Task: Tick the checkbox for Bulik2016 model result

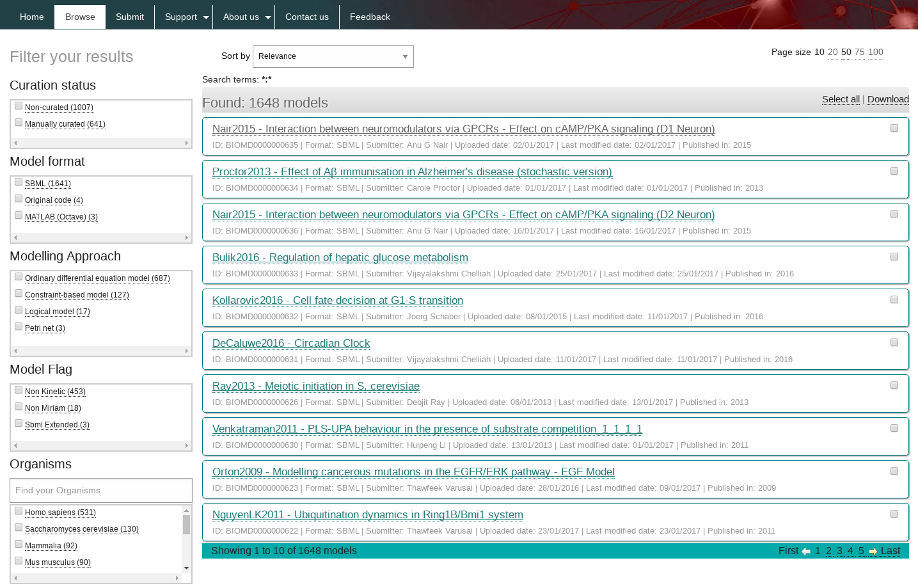Action: pos(894,257)
